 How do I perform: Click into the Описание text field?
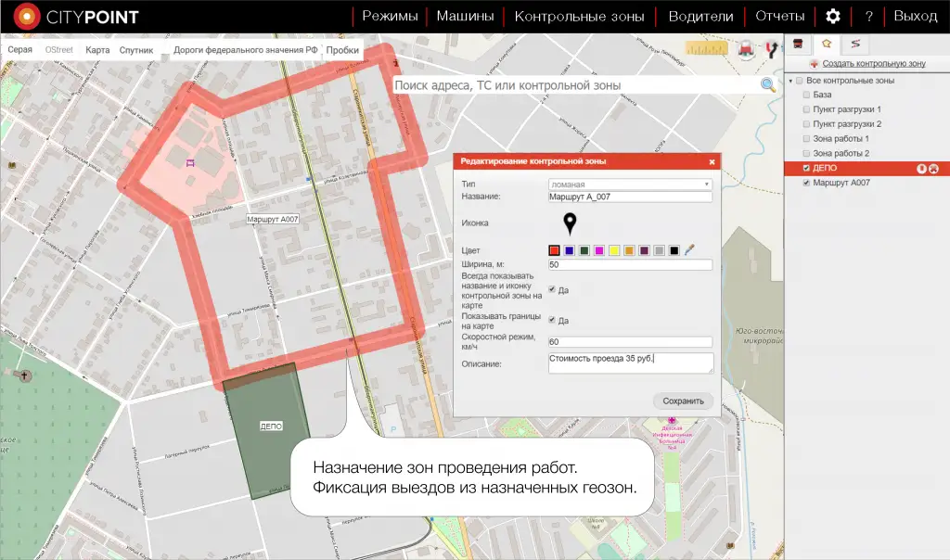(630, 363)
